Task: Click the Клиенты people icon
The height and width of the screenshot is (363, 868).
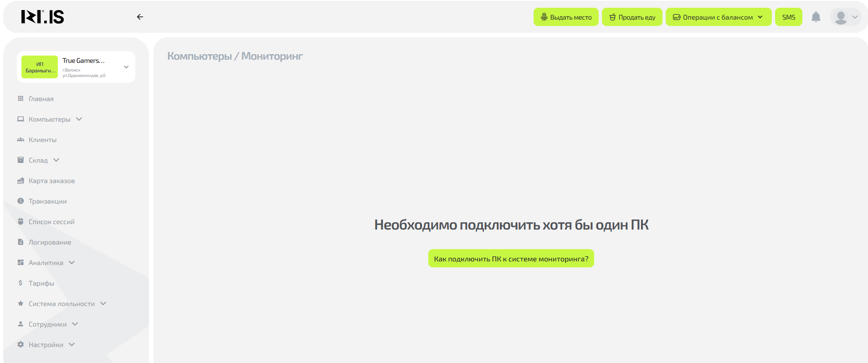Action: click(21, 140)
